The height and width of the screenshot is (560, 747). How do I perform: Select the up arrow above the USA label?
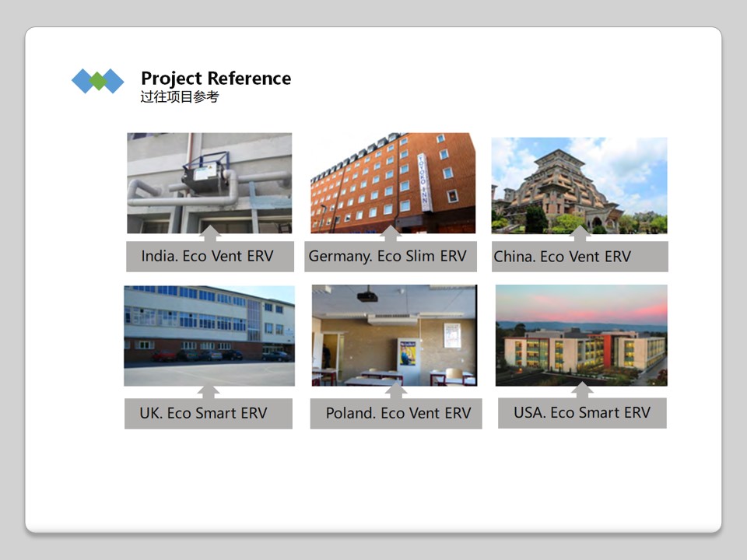[x=582, y=390]
